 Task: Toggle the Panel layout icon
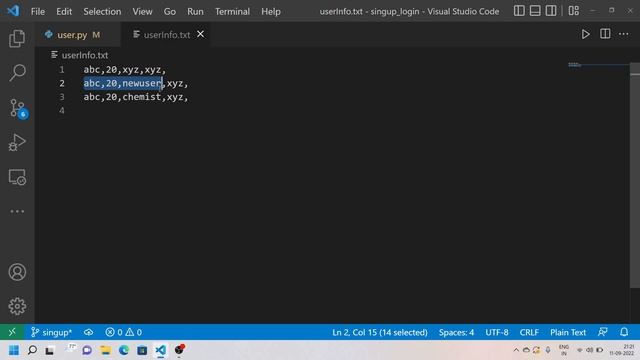(x=535, y=11)
